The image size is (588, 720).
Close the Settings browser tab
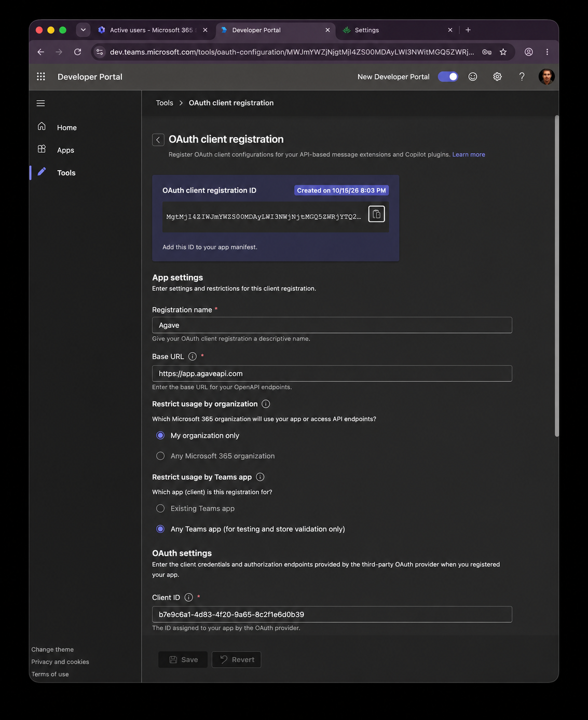[450, 30]
